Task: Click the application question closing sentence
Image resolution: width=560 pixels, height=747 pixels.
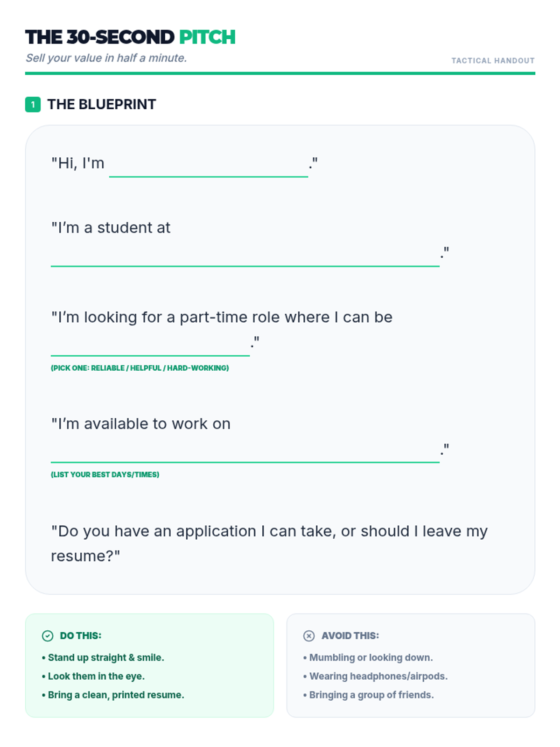Action: (x=269, y=543)
